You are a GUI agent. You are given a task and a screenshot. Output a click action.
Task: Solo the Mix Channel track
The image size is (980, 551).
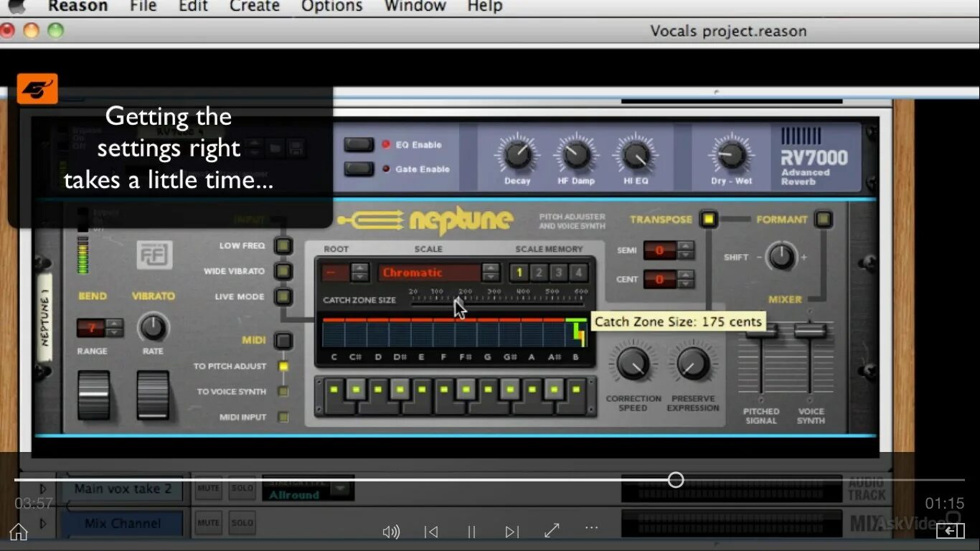[242, 523]
